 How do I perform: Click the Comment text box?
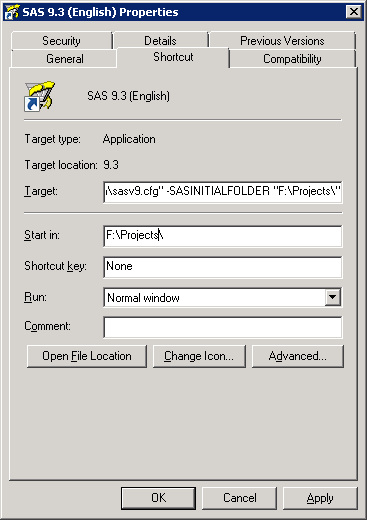(x=223, y=327)
